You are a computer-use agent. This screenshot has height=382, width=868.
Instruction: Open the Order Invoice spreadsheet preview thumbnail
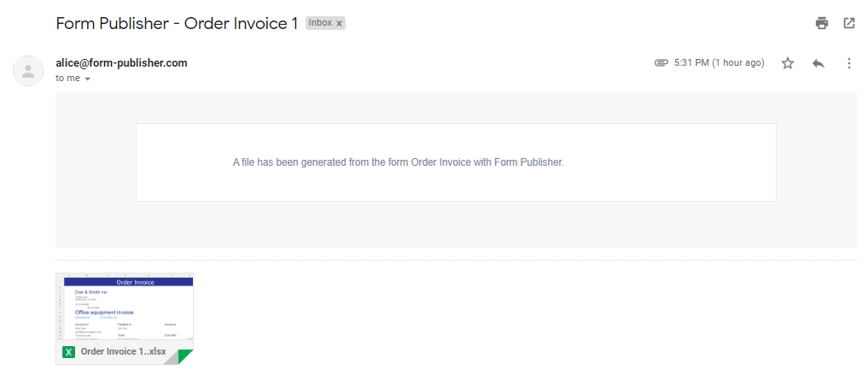tap(125, 309)
